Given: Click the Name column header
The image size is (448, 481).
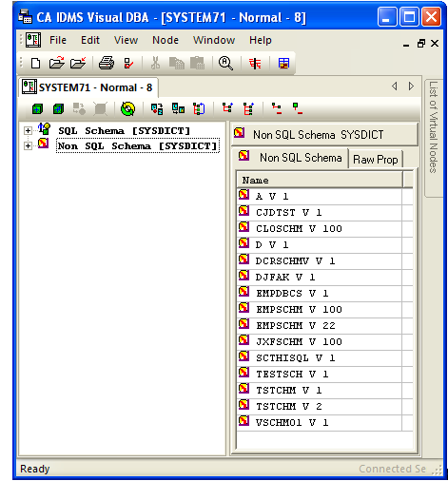Looking at the screenshot, I should point(320,180).
